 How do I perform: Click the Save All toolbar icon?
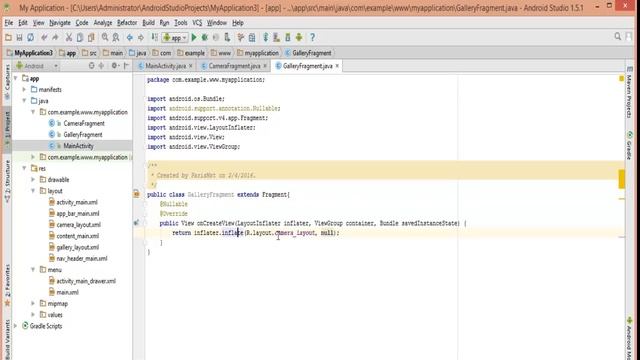pos(19,38)
